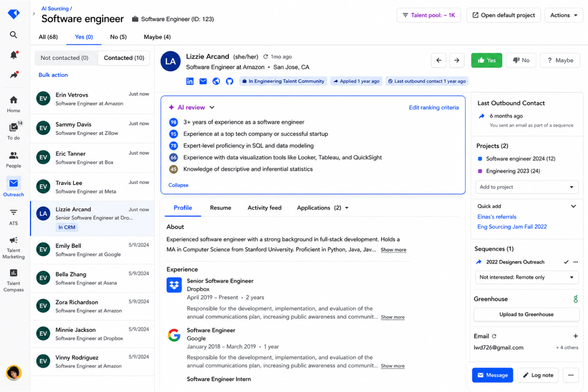Viewport: 588px width, 392px height.
Task: Go to next candidate arrow
Action: pyautogui.click(x=457, y=60)
